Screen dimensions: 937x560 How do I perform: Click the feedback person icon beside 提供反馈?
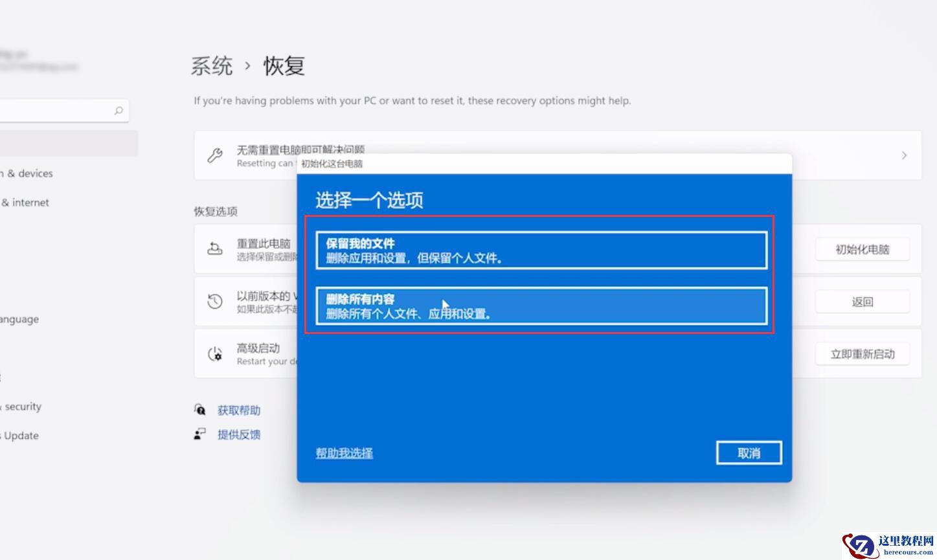pyautogui.click(x=199, y=433)
